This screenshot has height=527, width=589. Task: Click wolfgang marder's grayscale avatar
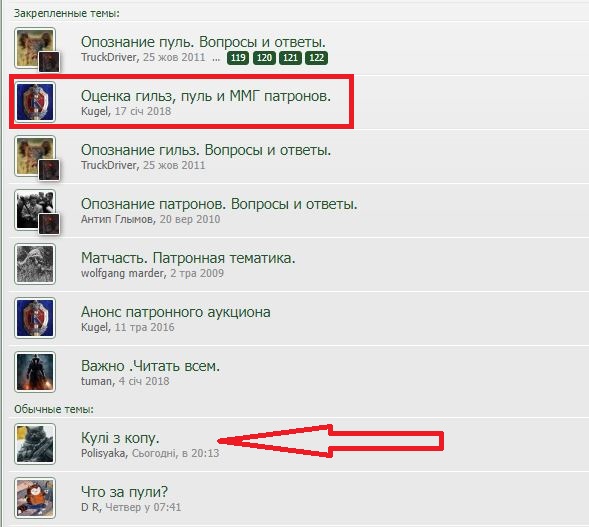35,264
